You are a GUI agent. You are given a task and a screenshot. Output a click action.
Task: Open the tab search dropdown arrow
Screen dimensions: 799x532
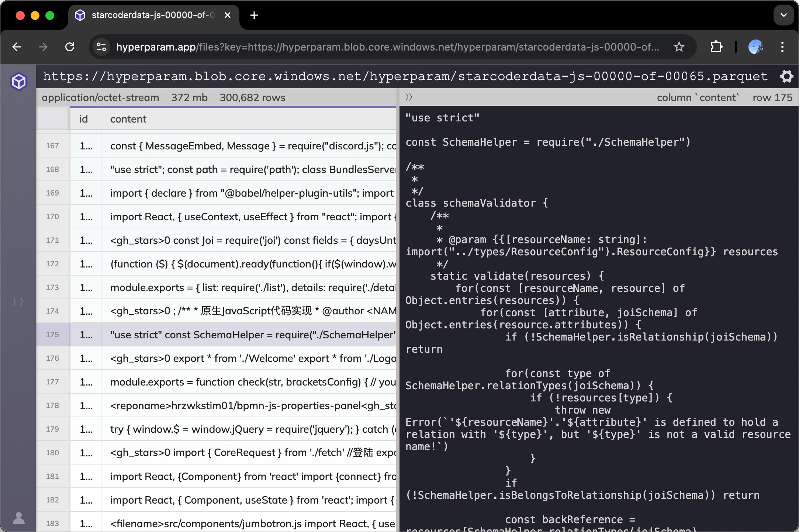pos(784,15)
